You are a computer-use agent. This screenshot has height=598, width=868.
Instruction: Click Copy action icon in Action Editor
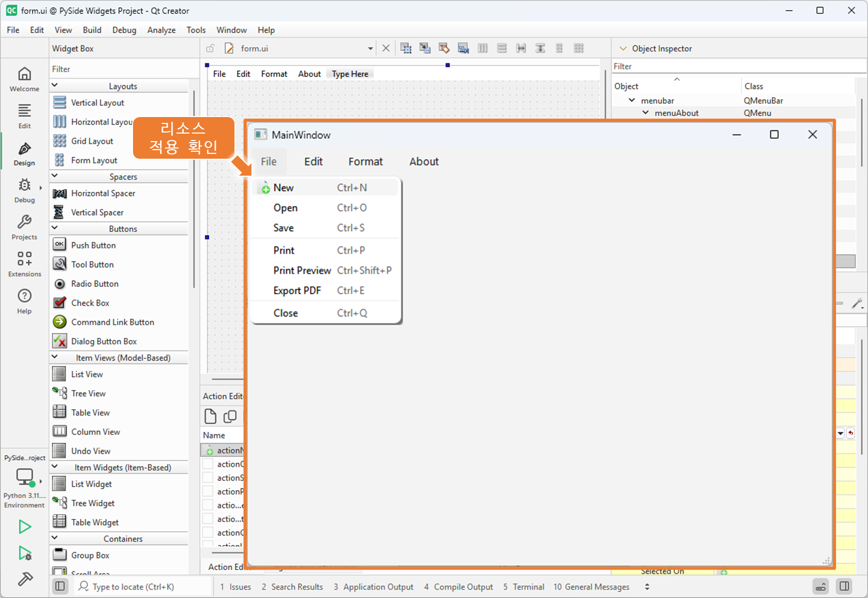coord(230,416)
